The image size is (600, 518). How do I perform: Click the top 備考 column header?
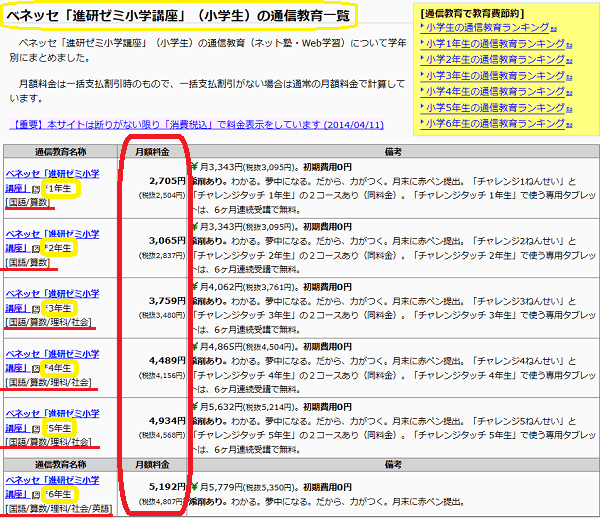coord(393,152)
